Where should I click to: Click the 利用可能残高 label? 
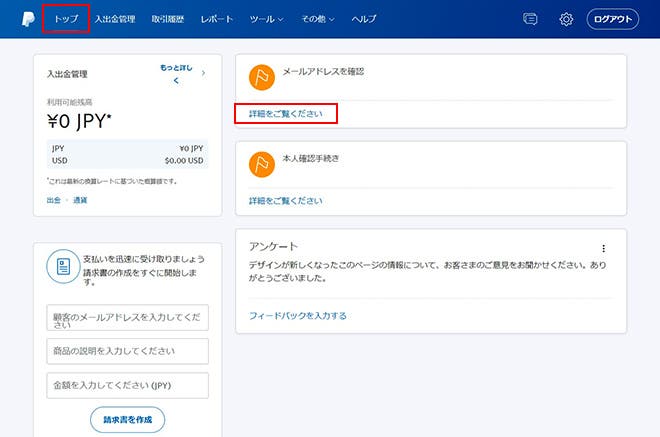point(69,102)
